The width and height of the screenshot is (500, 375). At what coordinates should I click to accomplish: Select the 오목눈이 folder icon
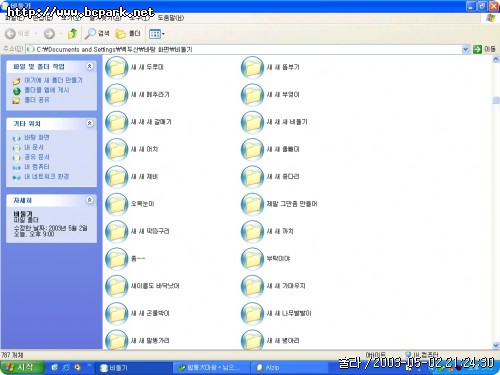(x=117, y=204)
